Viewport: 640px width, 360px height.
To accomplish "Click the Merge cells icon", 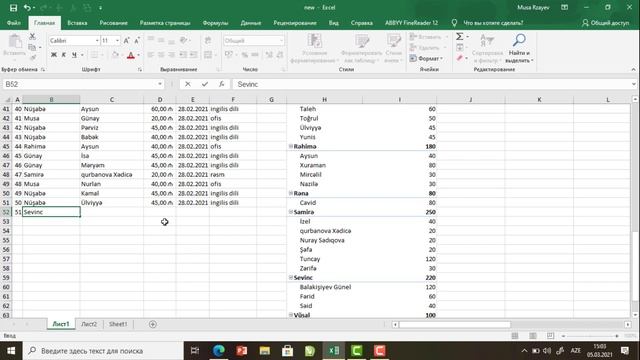I will tap(208, 55).
